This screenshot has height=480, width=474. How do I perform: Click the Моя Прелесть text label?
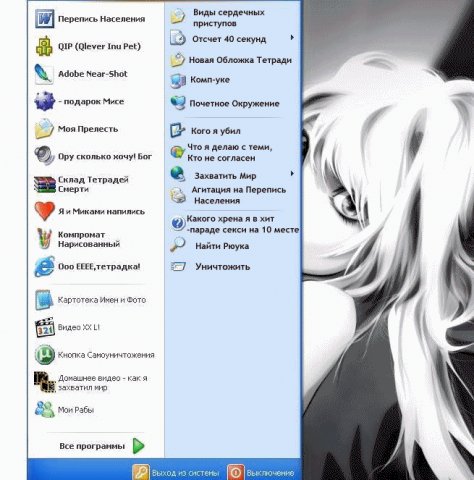(88, 129)
